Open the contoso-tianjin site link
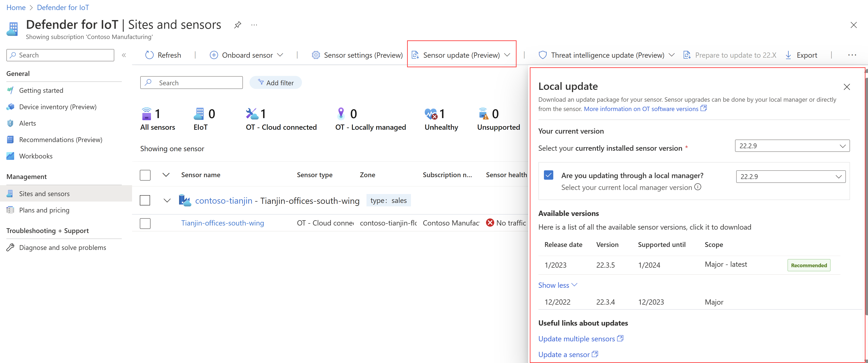Screen dimensions: 868x363 coord(224,201)
